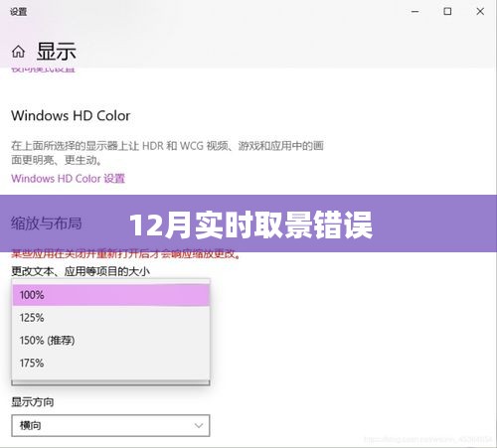Open the 横向 display orientation dropdown
This screenshot has width=497, height=448.
click(110, 425)
